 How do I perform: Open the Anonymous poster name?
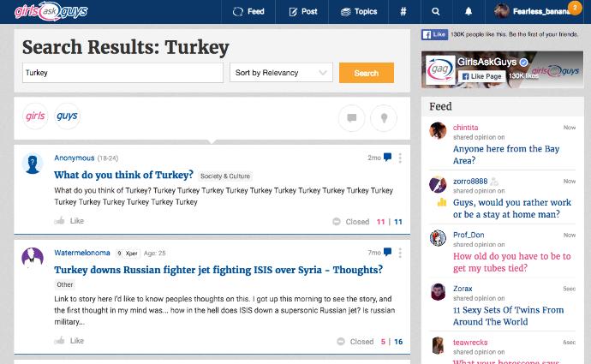coord(75,158)
